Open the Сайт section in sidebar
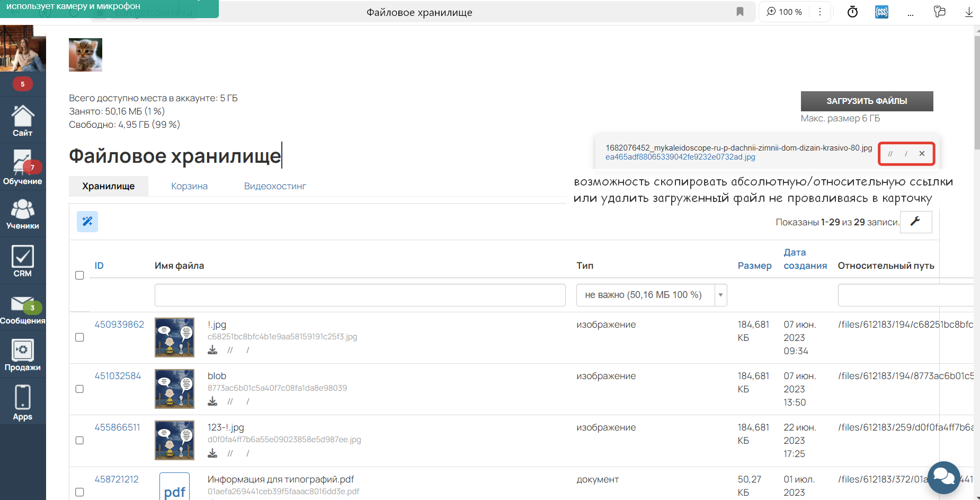Viewport: 980px width, 500px height. (x=22, y=121)
